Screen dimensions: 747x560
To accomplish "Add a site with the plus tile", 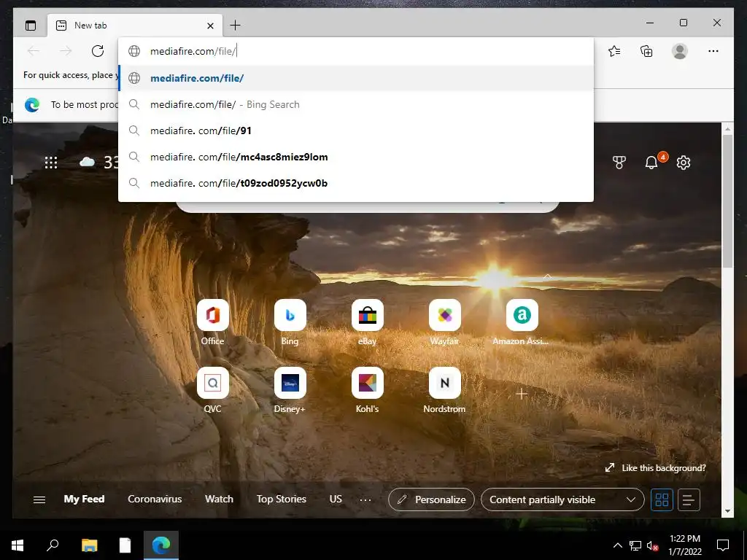I will [x=522, y=394].
